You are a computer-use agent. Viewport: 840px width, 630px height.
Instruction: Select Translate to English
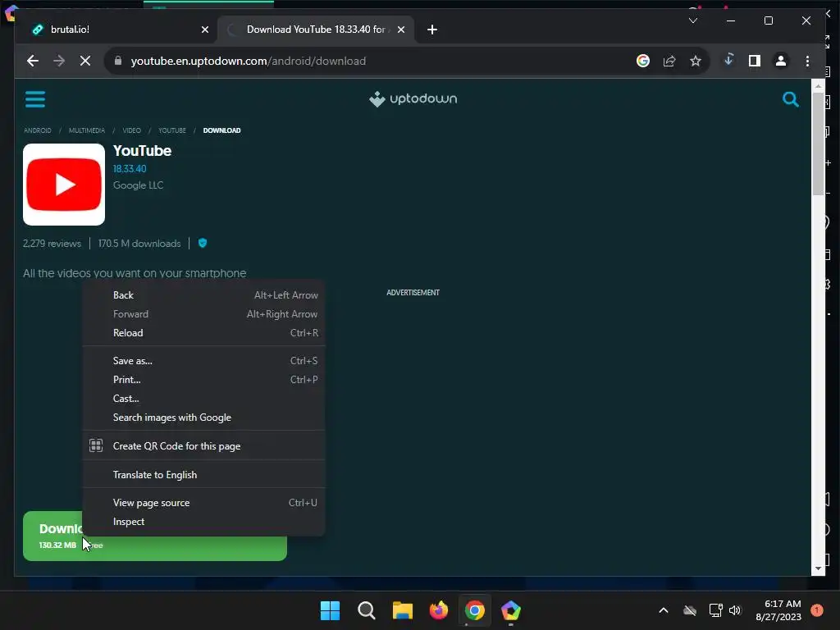[204, 475]
